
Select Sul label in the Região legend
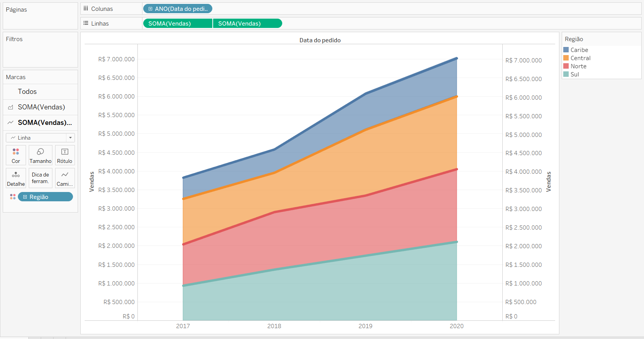click(575, 74)
